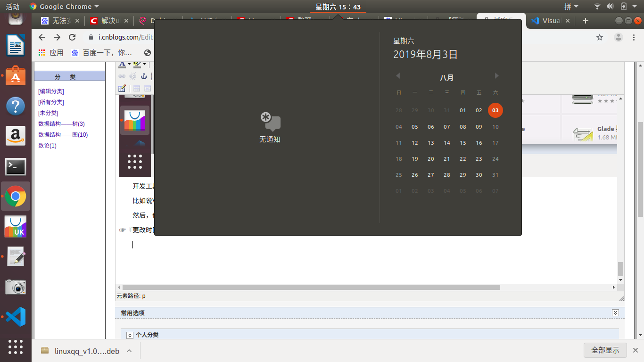This screenshot has height=362, width=644.
Task: Switch to Chrome in the dock
Action: (x=16, y=197)
